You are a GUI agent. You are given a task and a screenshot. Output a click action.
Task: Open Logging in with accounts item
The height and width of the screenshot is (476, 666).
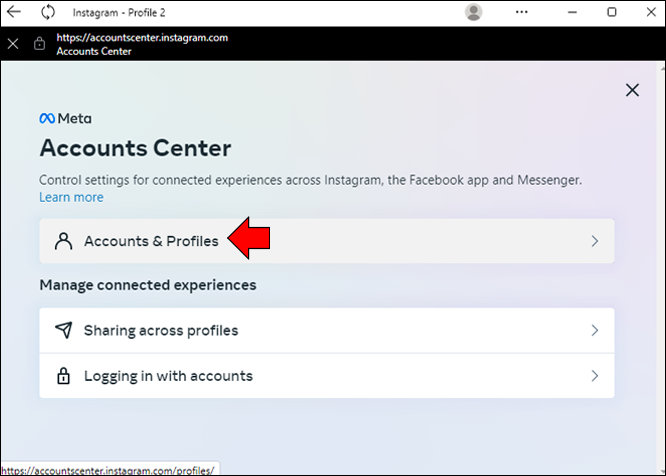tap(168, 376)
